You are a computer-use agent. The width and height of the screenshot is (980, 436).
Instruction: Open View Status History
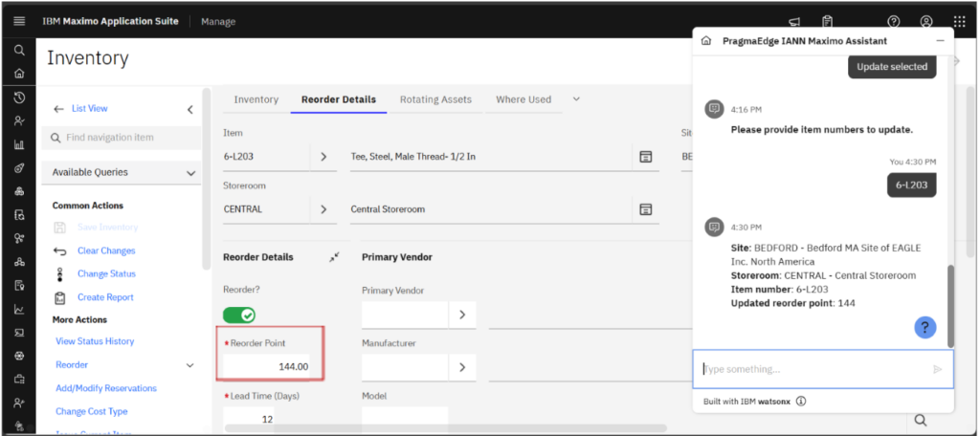pos(95,341)
